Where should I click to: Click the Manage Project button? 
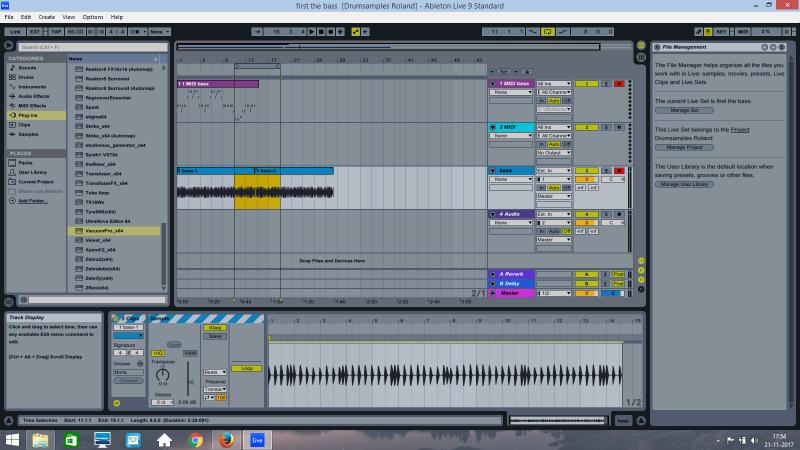(x=684, y=147)
